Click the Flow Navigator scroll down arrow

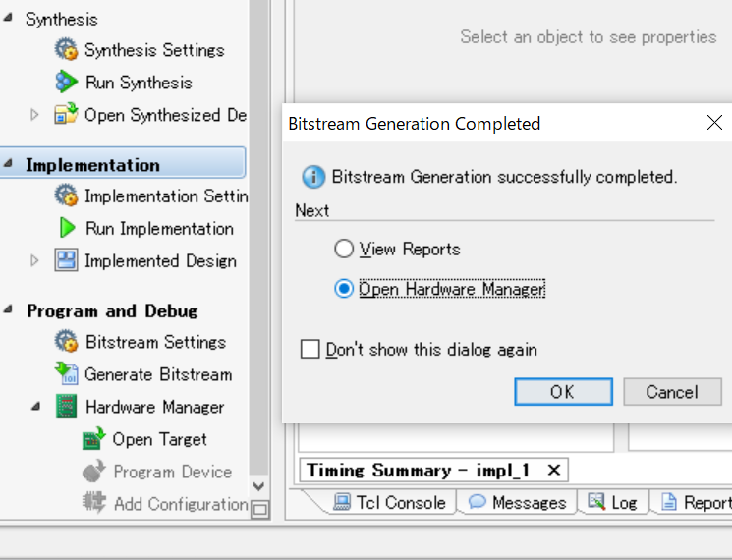pyautogui.click(x=259, y=486)
